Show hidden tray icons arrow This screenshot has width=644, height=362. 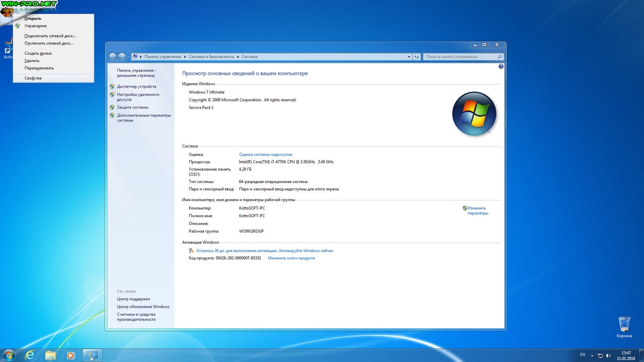tap(592, 356)
